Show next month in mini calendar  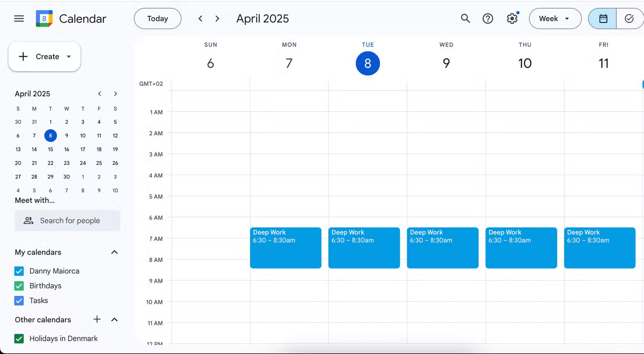click(115, 94)
